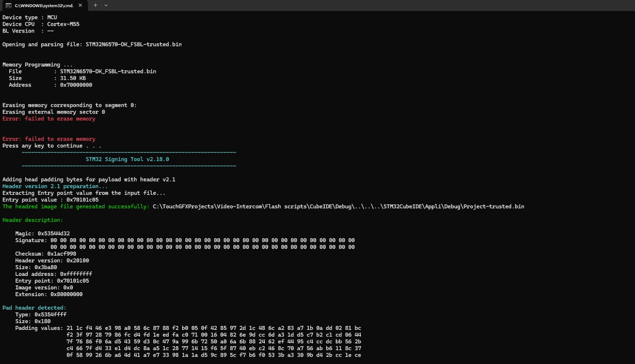Click the Address 0x70000000 line
Image resolution: width=635 pixels, height=364 pixels.
pos(76,85)
